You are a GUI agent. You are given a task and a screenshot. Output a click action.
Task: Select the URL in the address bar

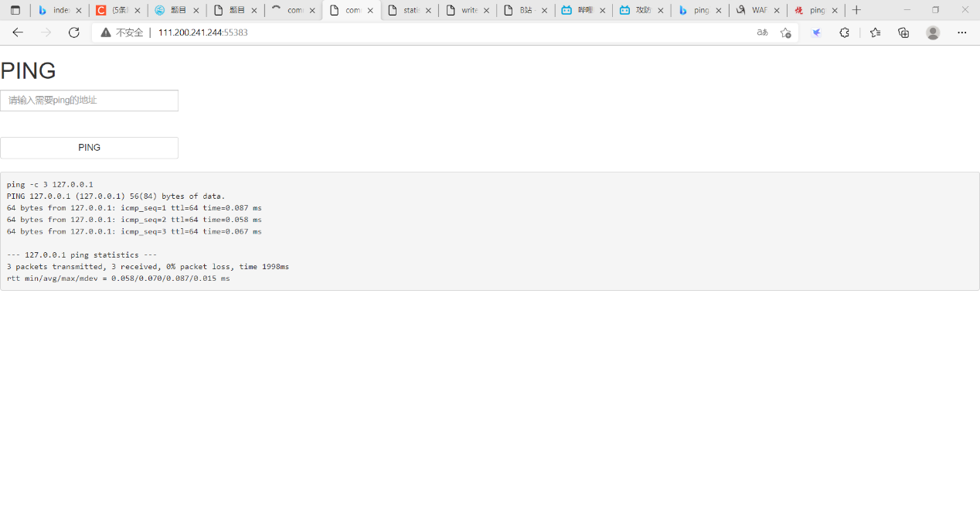(x=202, y=32)
